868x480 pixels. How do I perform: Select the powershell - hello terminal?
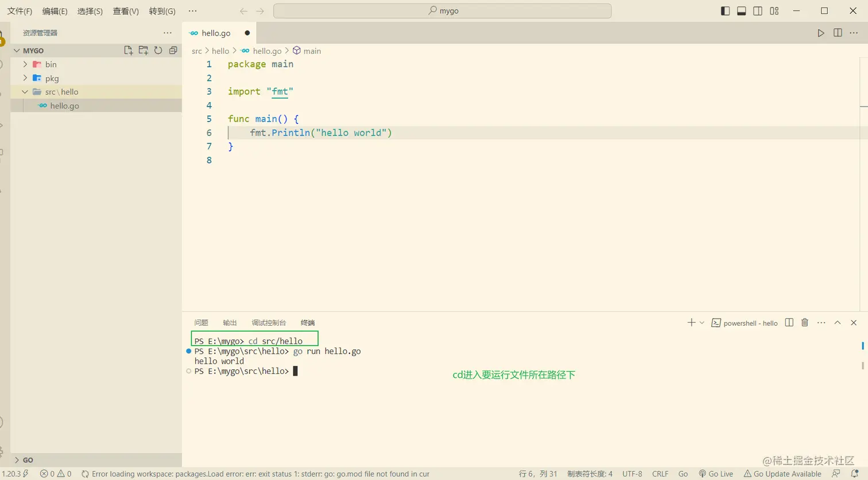[745, 323]
